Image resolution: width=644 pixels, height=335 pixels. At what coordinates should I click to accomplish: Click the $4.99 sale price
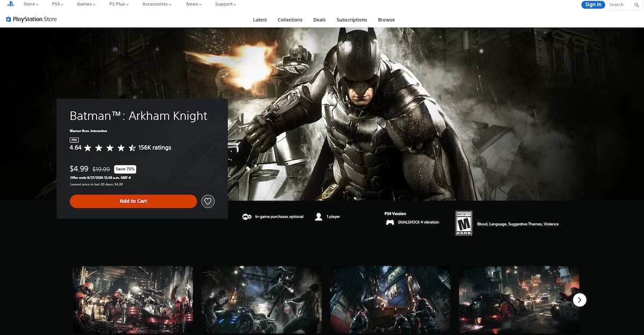79,169
